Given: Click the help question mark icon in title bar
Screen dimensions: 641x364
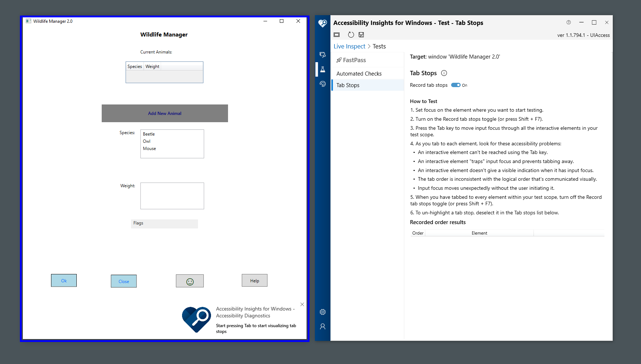Looking at the screenshot, I should click(x=569, y=22).
